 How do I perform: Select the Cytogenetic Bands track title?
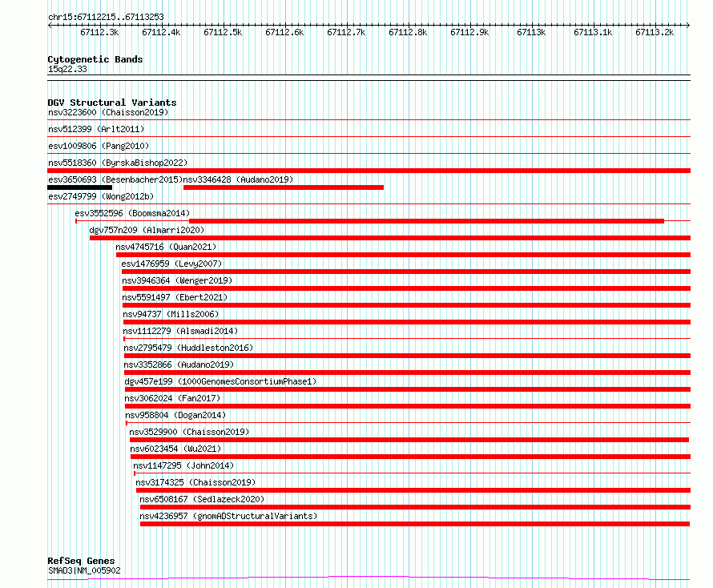[x=95, y=59]
